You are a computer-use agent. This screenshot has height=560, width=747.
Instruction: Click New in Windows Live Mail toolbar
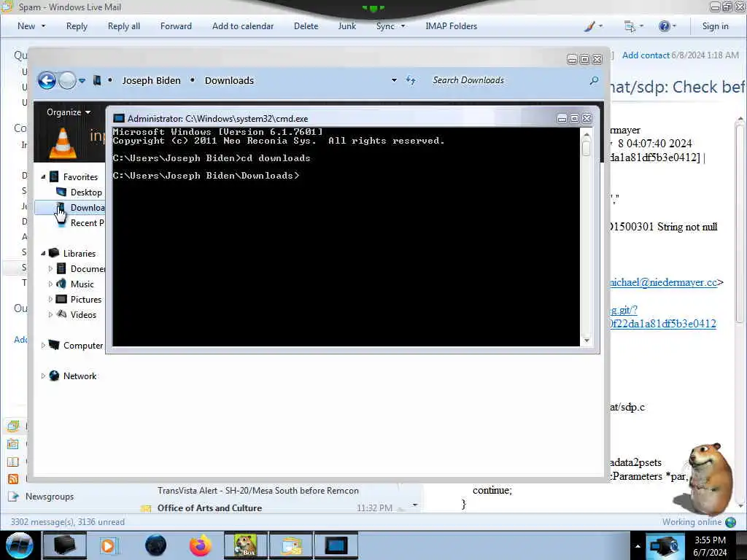pyautogui.click(x=26, y=26)
